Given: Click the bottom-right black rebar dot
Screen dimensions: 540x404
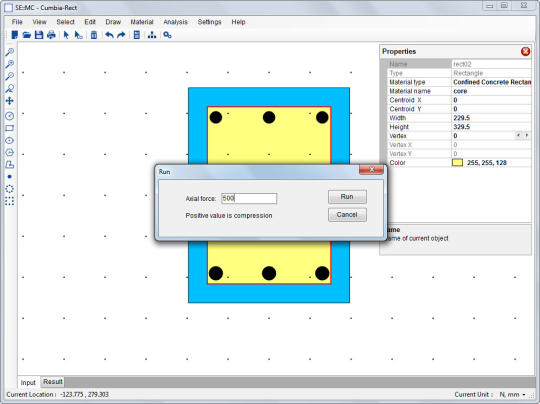Looking at the screenshot, I should coord(322,273).
